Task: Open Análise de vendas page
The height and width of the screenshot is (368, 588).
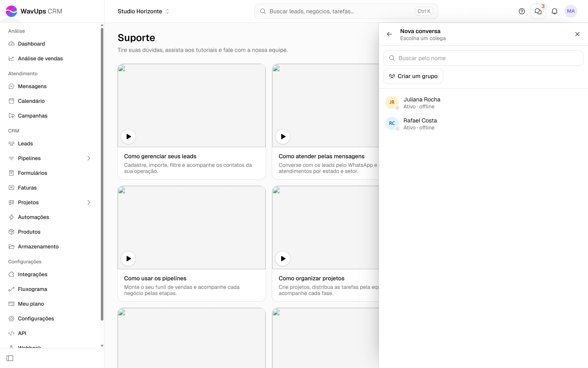Action: (x=50, y=58)
